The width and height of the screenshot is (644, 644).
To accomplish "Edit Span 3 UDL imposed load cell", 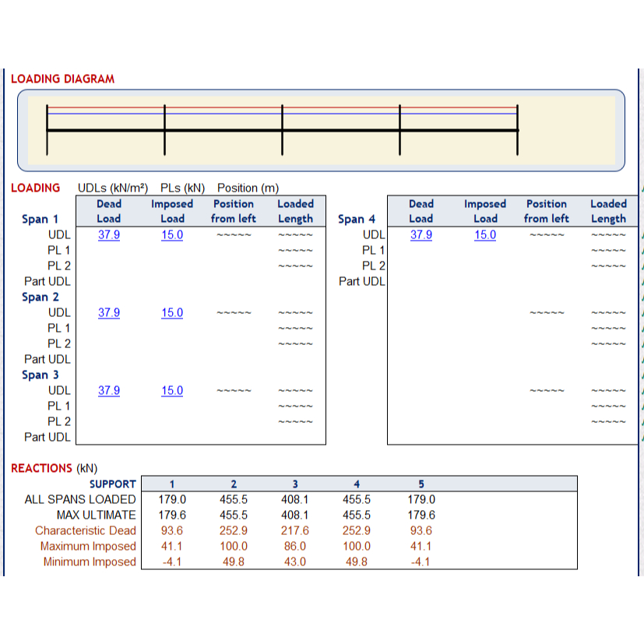I will tap(172, 390).
